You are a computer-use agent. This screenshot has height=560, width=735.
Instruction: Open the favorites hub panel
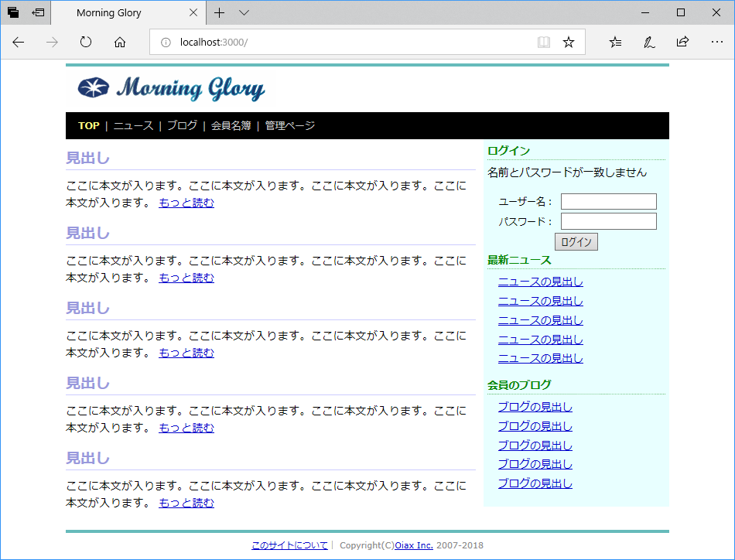614,43
